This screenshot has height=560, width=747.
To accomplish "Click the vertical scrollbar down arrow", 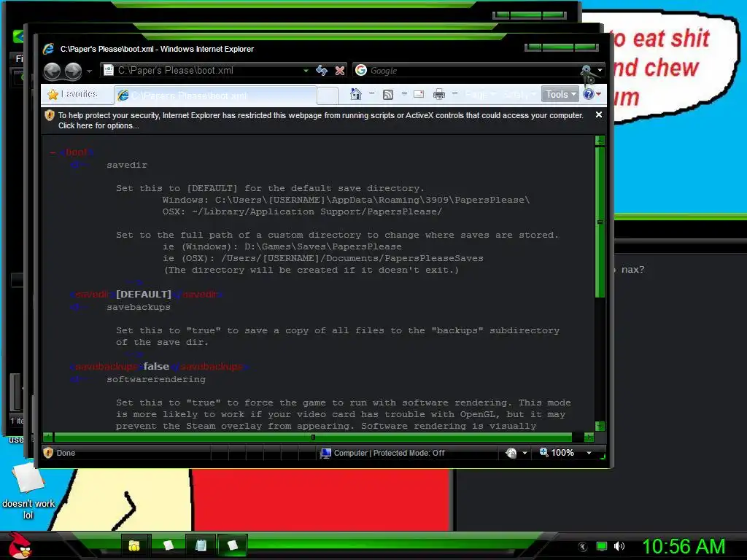I will (x=600, y=426).
